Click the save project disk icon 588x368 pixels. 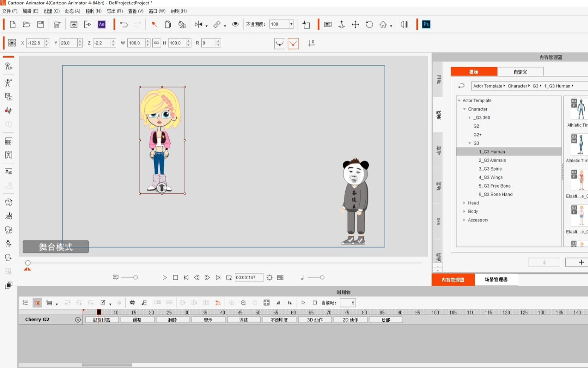(40, 25)
